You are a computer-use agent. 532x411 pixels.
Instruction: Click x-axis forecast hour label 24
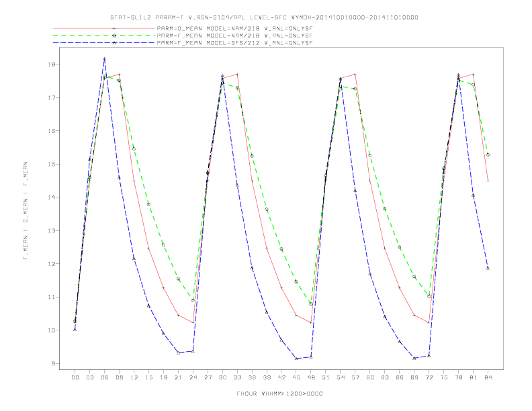(193, 377)
